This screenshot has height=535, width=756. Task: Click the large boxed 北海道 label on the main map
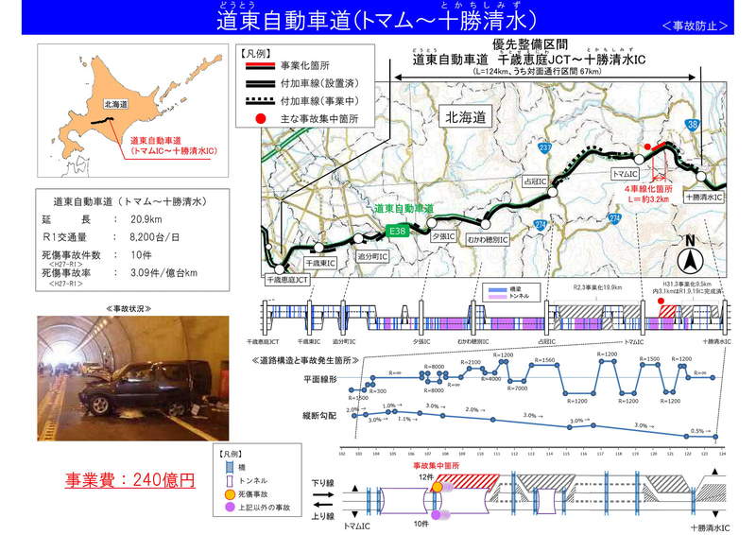coord(465,117)
